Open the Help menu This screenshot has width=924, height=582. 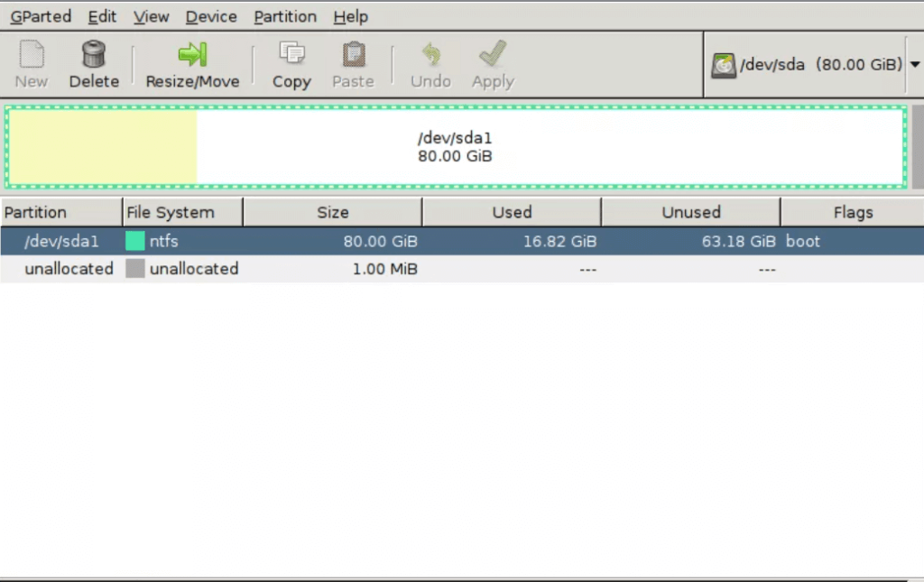pos(351,16)
